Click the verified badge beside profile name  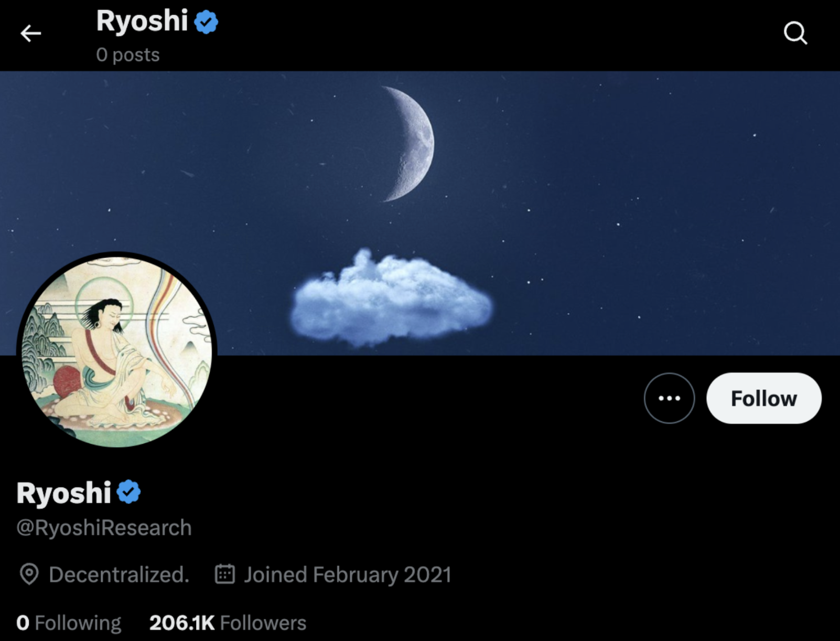click(128, 492)
